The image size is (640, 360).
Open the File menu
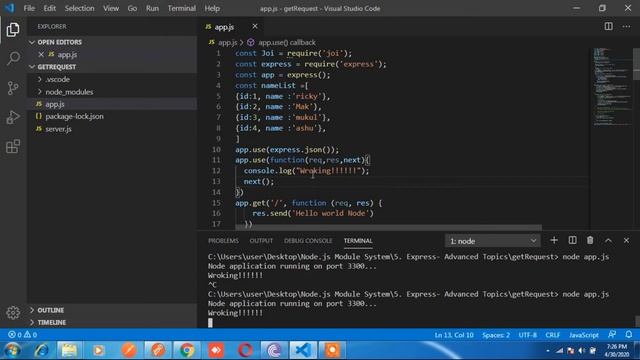[29, 8]
